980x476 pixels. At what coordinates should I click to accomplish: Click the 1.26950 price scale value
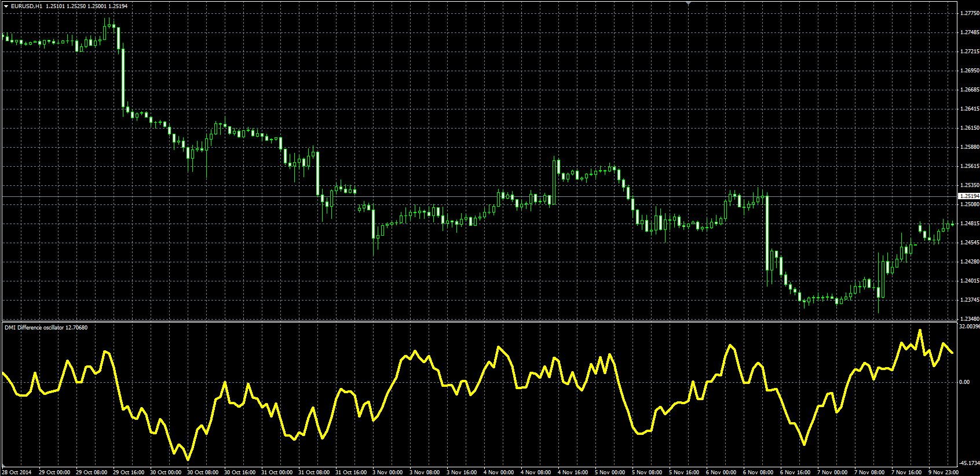(970, 71)
